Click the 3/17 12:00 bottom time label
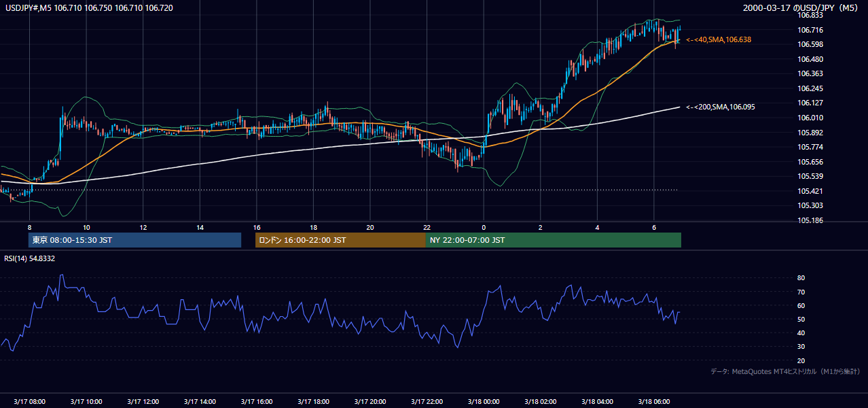 (x=143, y=401)
